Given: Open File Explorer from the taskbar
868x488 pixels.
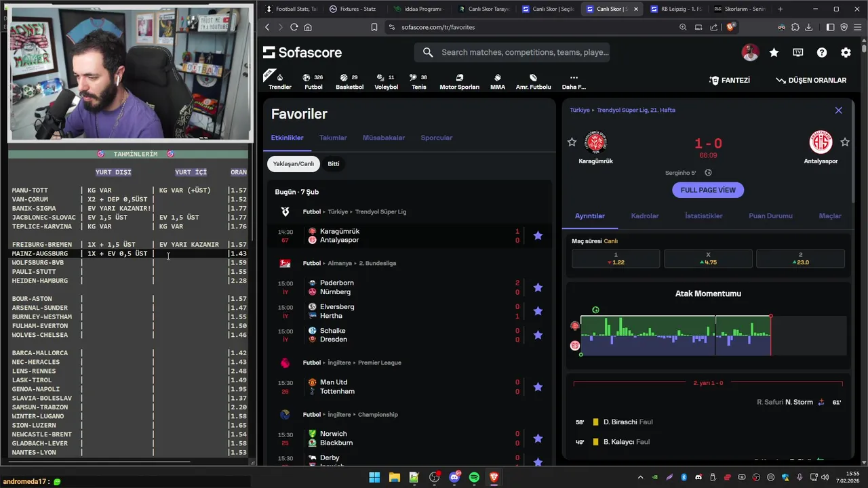Looking at the screenshot, I should click(x=394, y=477).
